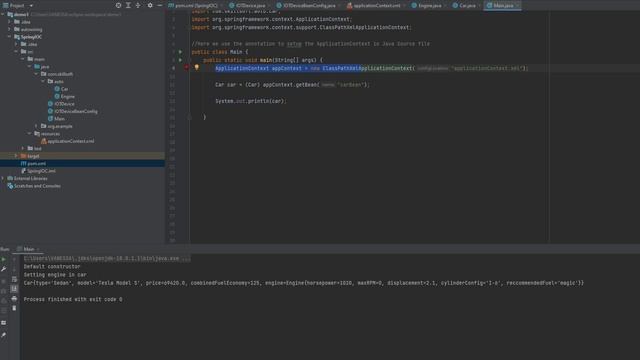Screen dimensions: 640x360
Task: Click ClassPathXmlApplicationContext import statement
Action: pyautogui.click(x=301, y=27)
